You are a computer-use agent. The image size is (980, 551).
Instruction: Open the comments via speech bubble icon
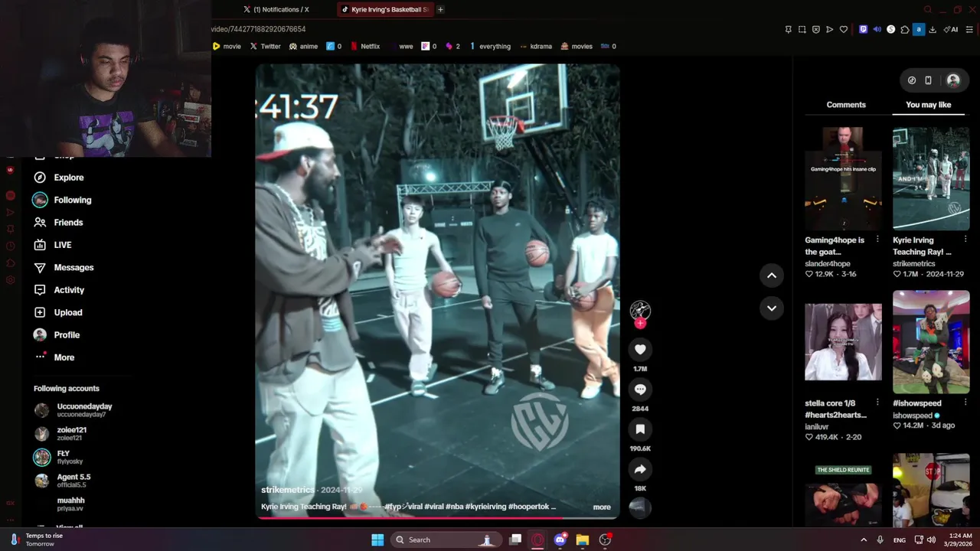point(640,390)
